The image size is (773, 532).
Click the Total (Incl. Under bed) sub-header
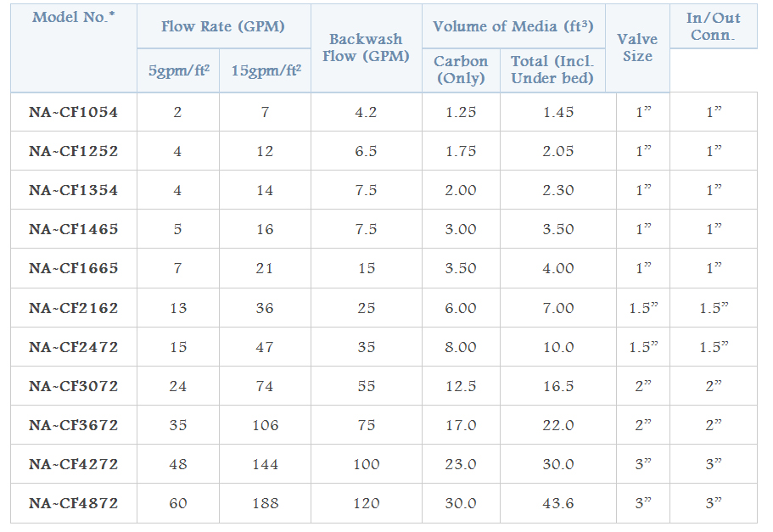[x=557, y=70]
